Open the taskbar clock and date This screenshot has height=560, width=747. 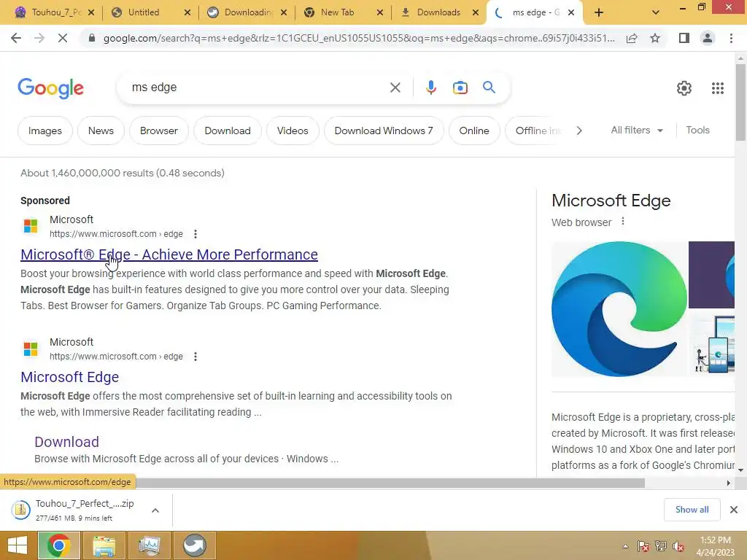[x=715, y=546]
